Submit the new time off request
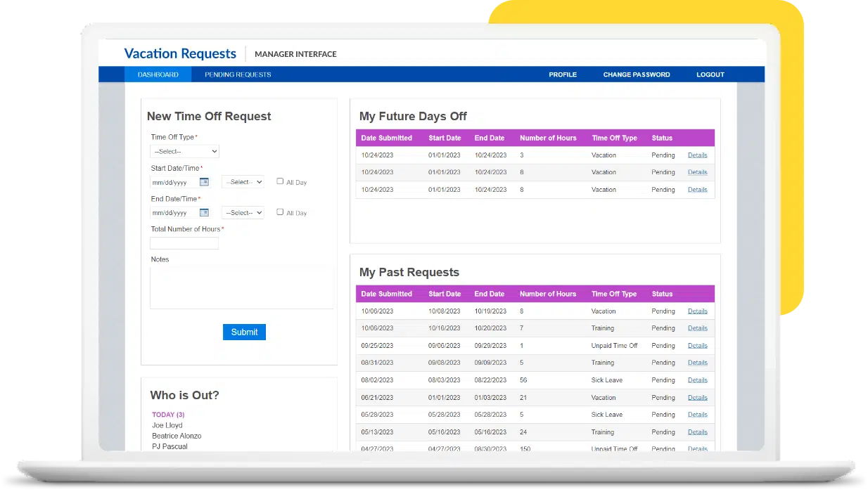 point(244,332)
